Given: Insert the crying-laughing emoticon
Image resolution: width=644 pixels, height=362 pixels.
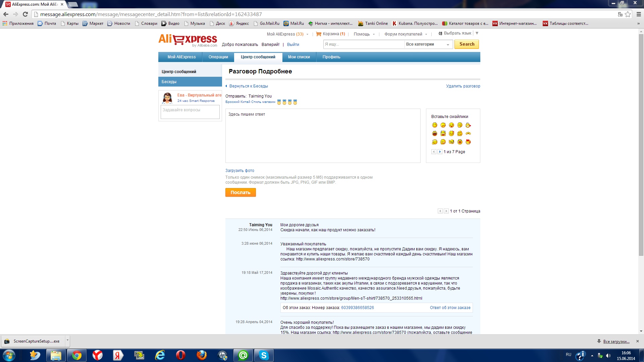Looking at the screenshot, I should [x=443, y=133].
